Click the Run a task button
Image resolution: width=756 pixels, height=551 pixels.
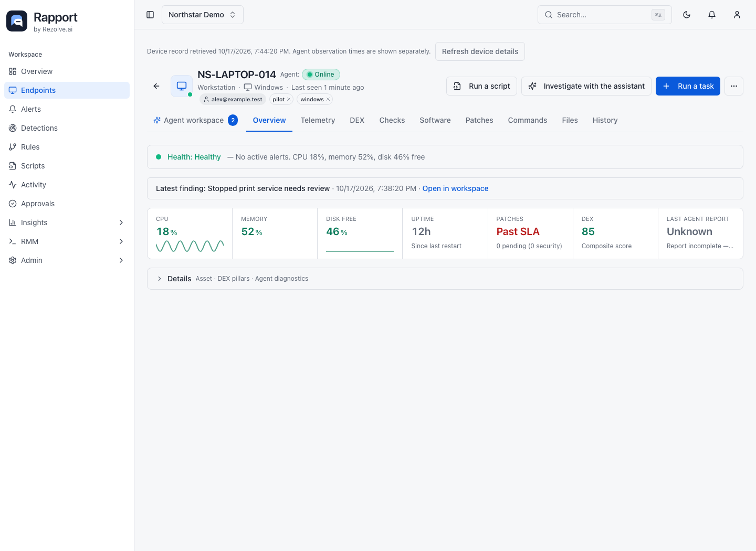coord(688,86)
